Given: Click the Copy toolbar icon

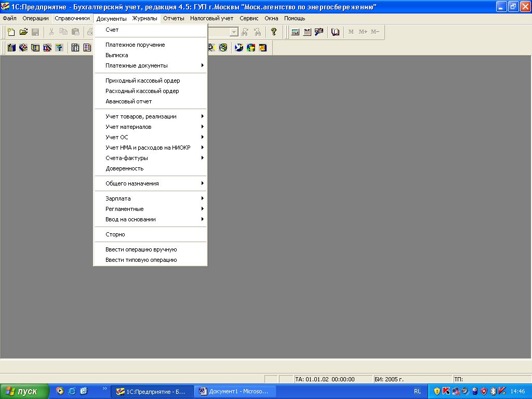Looking at the screenshot, I should tap(63, 32).
